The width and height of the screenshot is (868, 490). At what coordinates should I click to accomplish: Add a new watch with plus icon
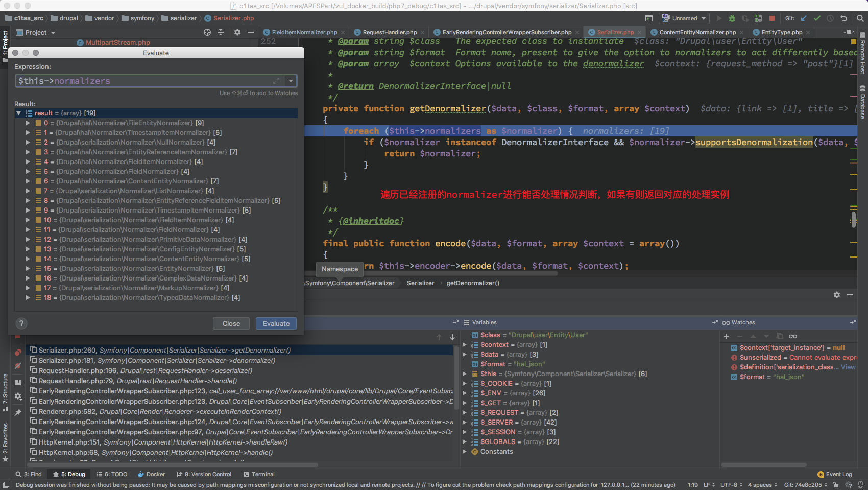[727, 336]
